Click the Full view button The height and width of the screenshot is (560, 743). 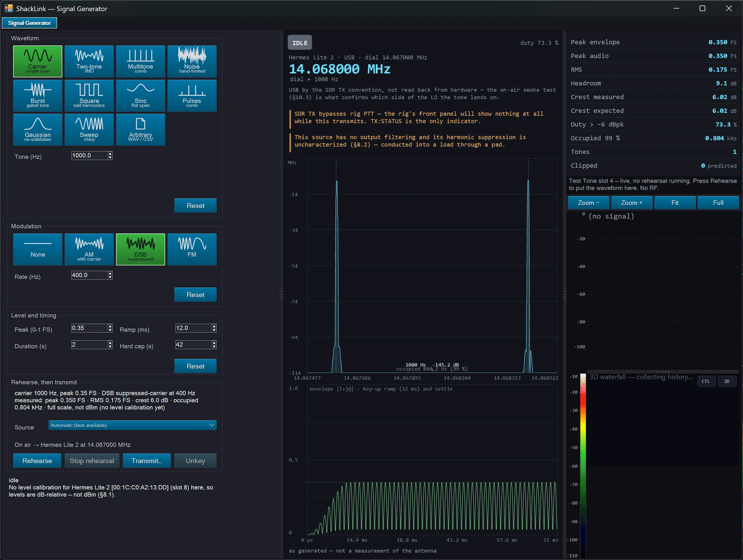tap(718, 203)
